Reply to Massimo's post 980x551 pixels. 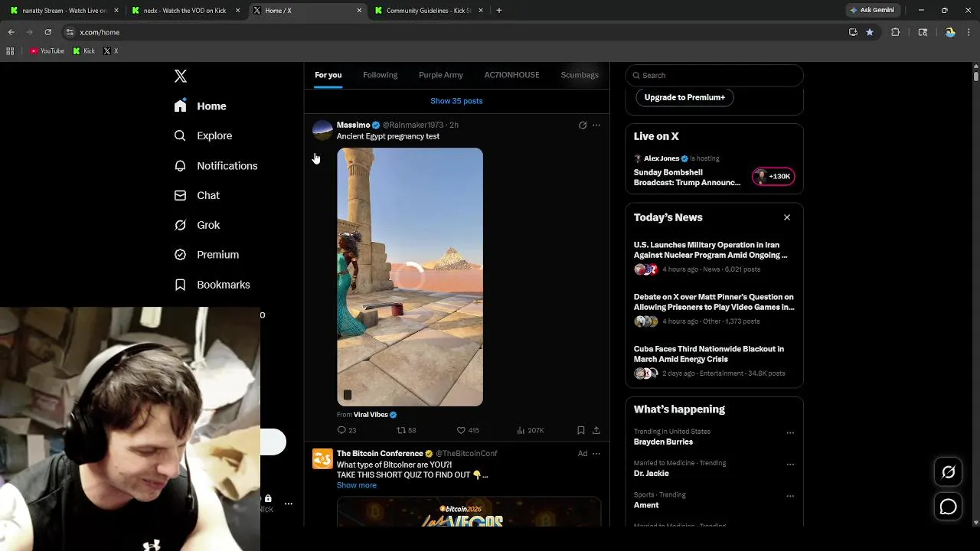click(x=347, y=430)
